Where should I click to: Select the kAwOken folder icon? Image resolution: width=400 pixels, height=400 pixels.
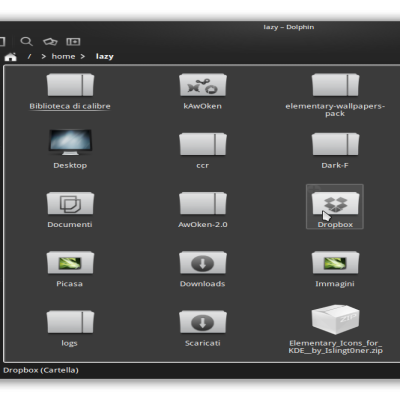click(x=203, y=85)
